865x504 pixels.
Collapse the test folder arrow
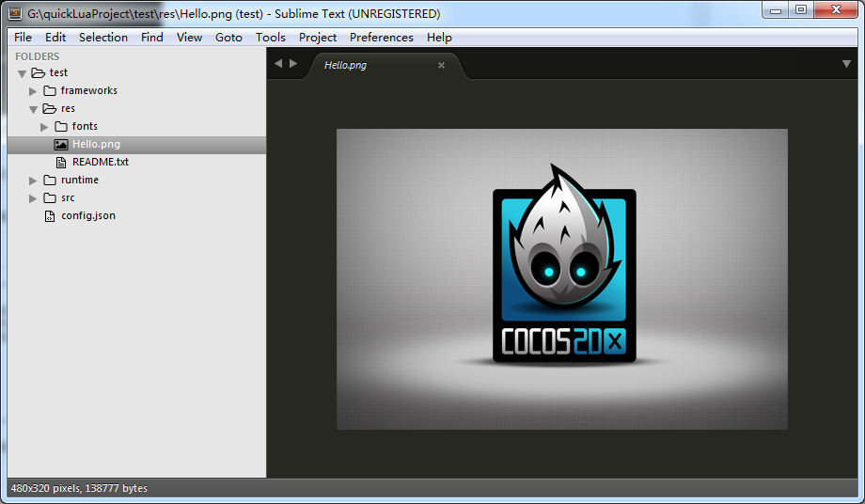click(22, 73)
